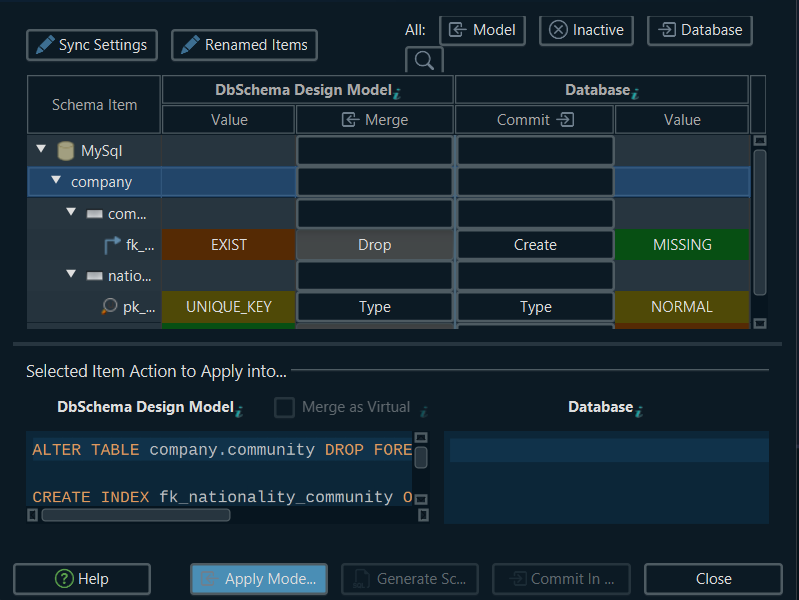Close the synchronization dialog
The image size is (799, 600).
(713, 579)
